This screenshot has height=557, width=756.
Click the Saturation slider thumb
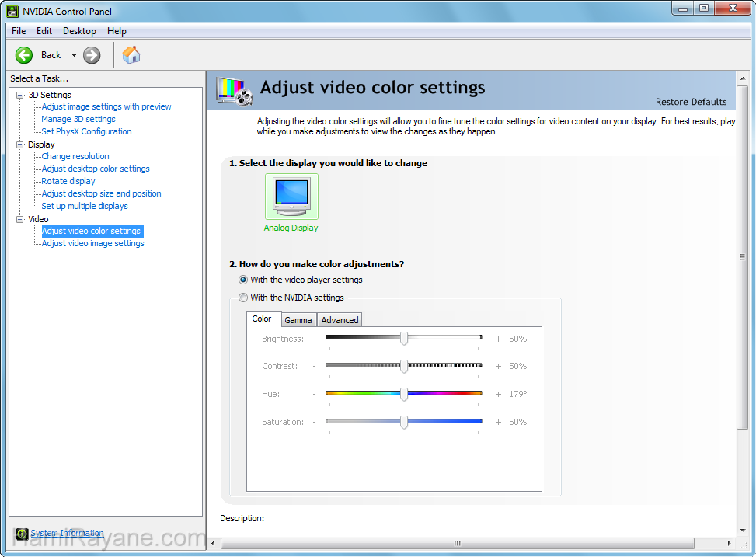(x=404, y=422)
